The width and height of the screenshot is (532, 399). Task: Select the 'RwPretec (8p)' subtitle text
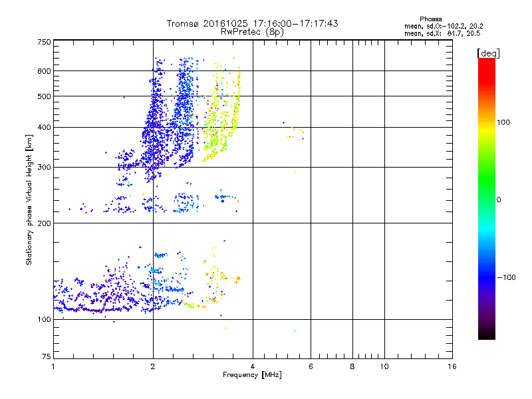coord(252,32)
